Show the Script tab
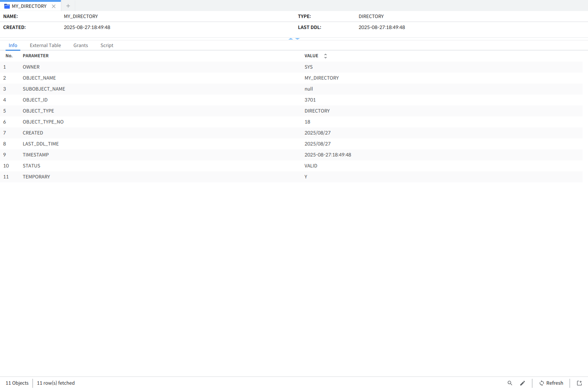The image size is (588, 389). tap(107, 45)
